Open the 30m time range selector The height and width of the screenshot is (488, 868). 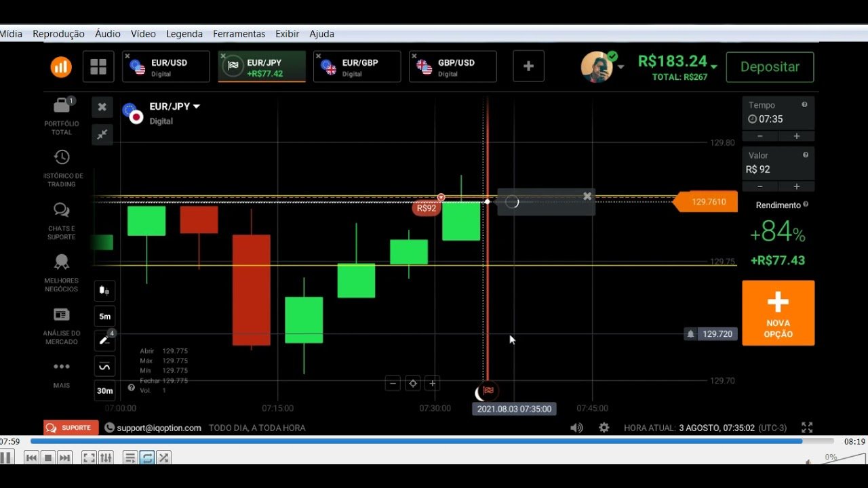click(104, 390)
